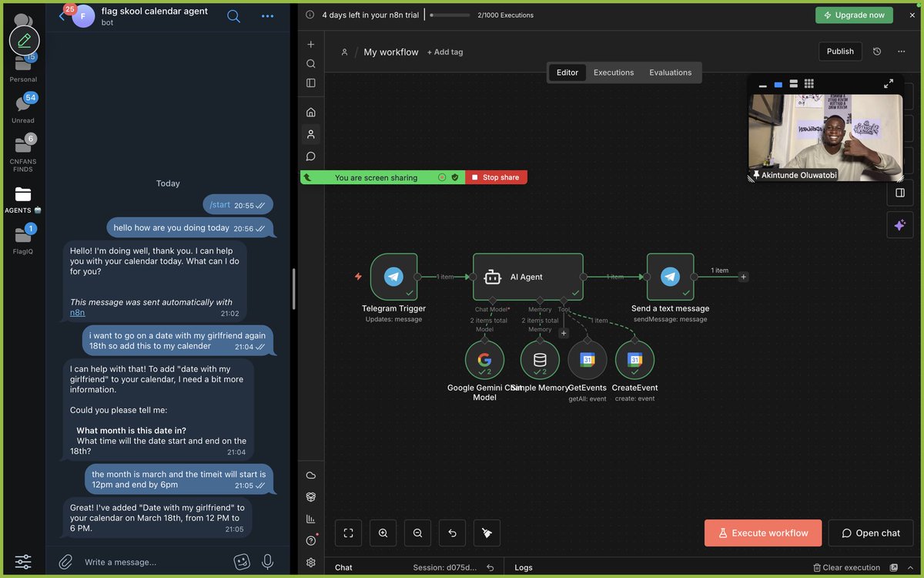Minimize the video thumbnail bar icon
The width and height of the screenshot is (924, 578).
click(x=762, y=84)
